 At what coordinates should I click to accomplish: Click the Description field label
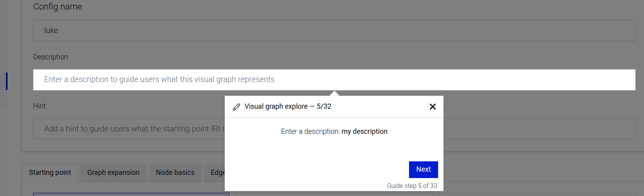point(51,57)
